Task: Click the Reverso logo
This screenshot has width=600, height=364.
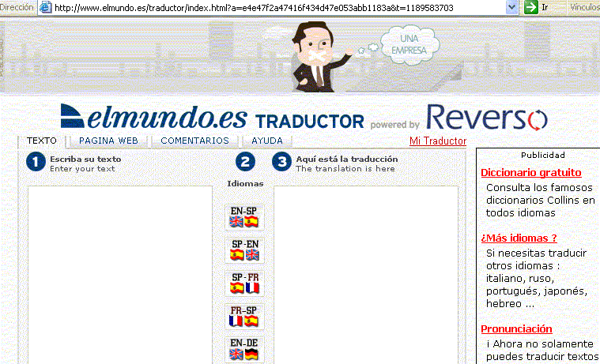Action: [487, 117]
